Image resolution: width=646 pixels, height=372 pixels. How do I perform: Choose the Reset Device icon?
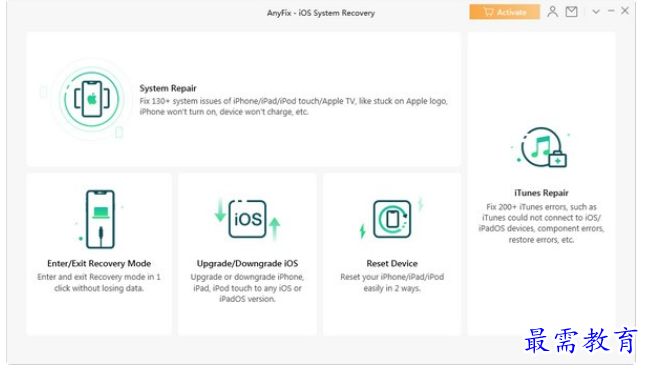click(392, 219)
